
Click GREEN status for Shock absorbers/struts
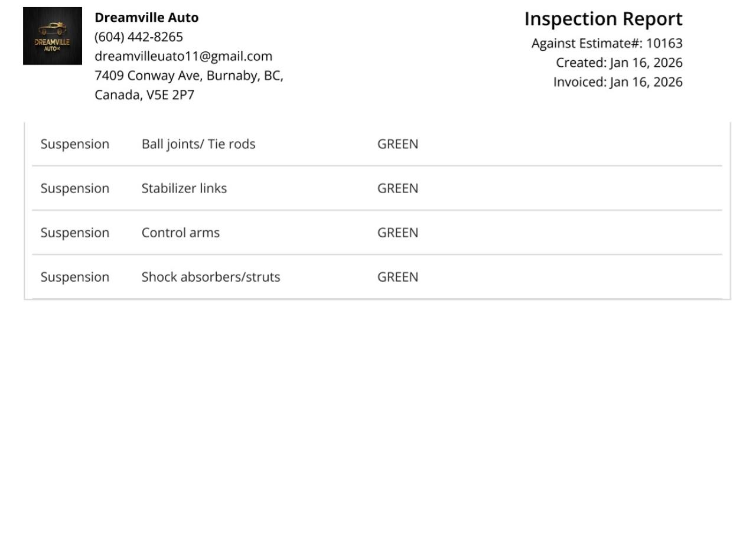tap(397, 278)
